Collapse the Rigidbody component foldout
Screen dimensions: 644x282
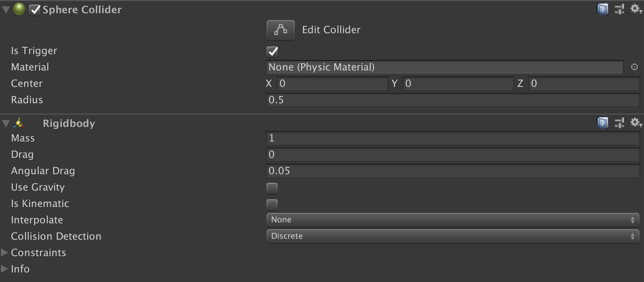click(x=5, y=122)
